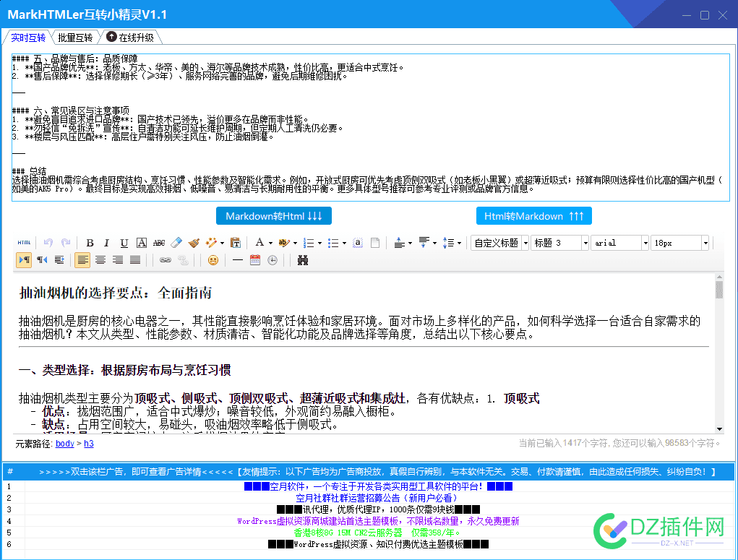Toggle bold formatting

[x=89, y=243]
